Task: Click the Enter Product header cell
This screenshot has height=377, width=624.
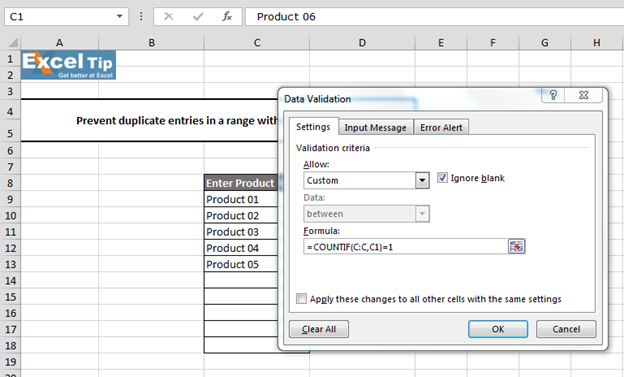Action: (x=241, y=183)
